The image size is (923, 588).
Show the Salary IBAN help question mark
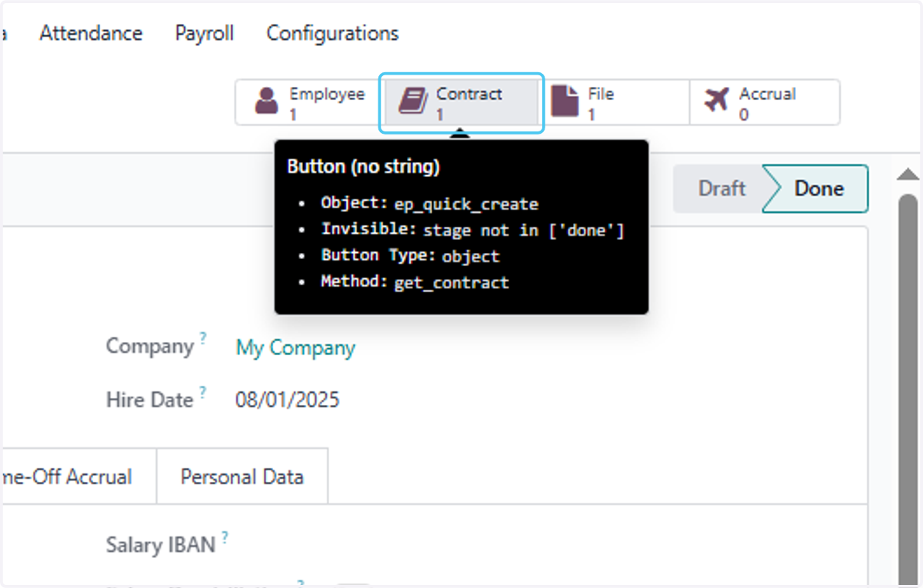[x=225, y=537]
